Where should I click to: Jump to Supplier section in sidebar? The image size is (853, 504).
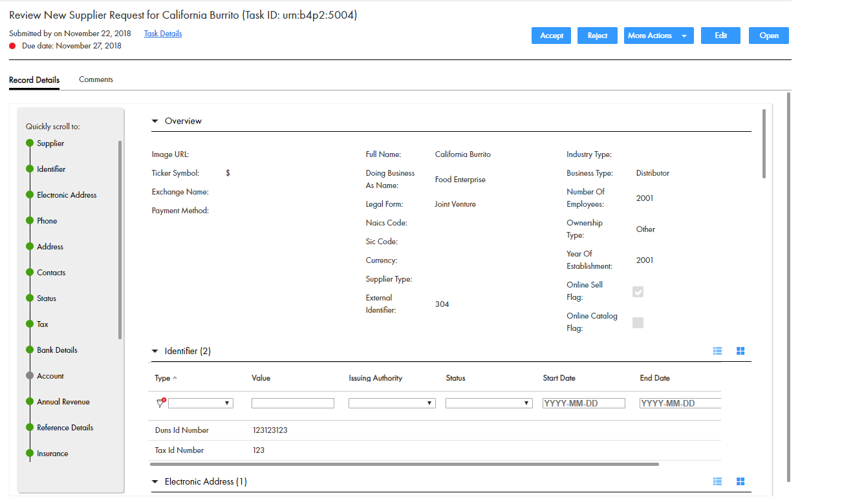pos(50,143)
